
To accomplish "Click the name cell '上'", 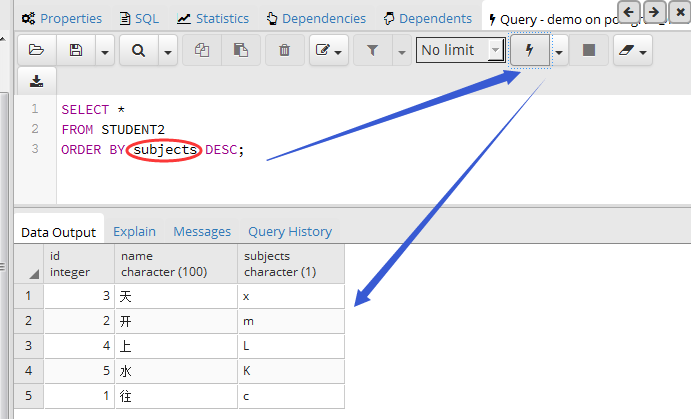I will click(176, 346).
